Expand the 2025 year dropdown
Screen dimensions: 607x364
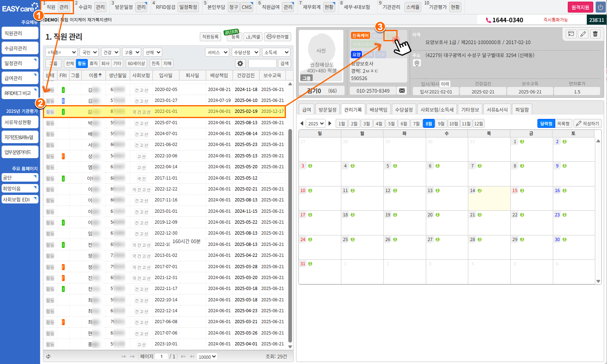click(315, 123)
